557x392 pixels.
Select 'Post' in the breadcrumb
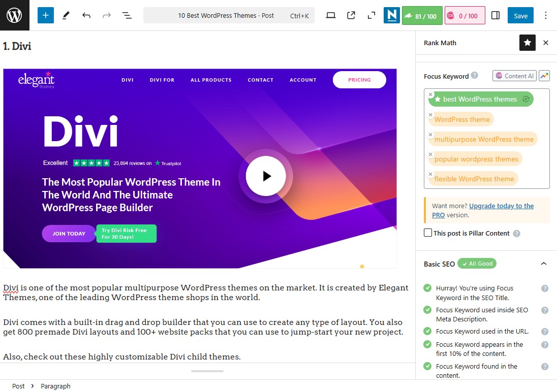(18, 386)
